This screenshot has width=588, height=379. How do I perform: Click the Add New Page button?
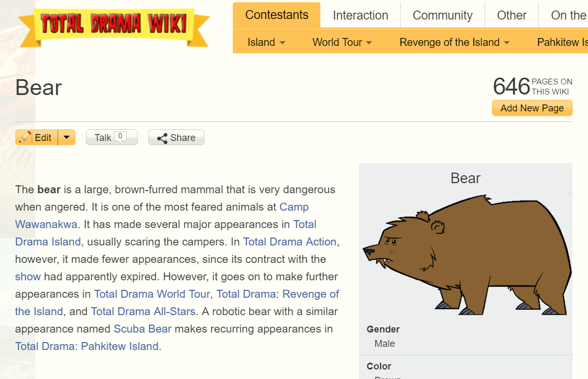click(x=532, y=108)
